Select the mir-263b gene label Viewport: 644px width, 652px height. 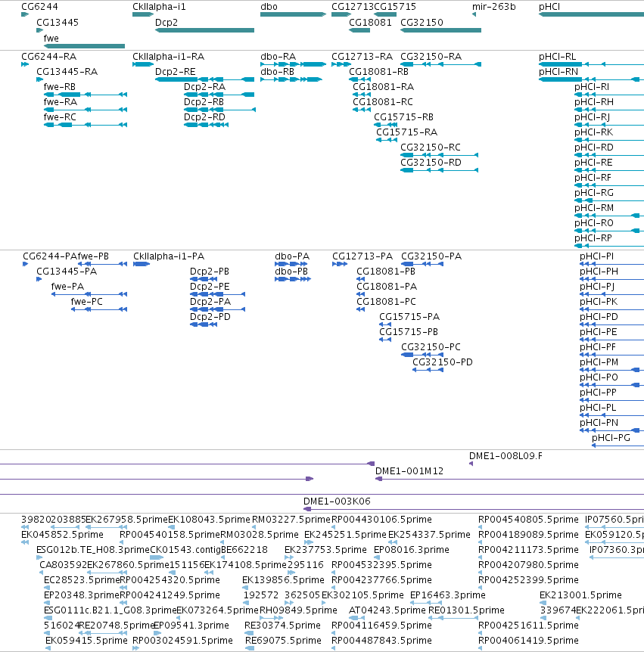click(x=494, y=7)
